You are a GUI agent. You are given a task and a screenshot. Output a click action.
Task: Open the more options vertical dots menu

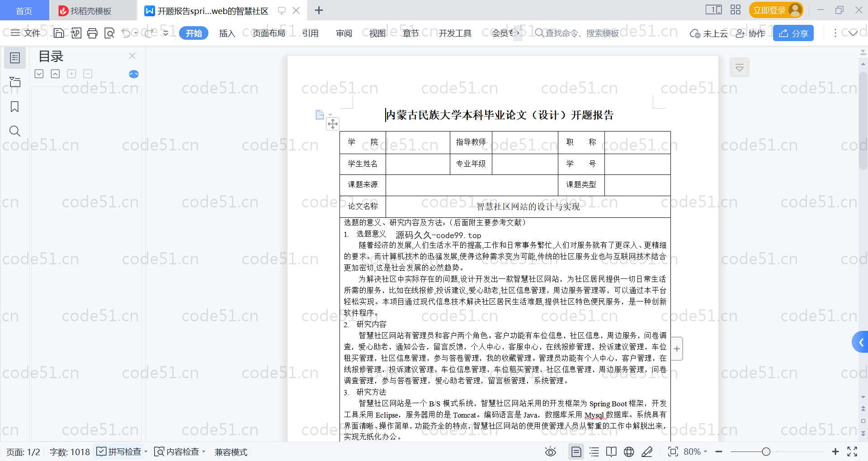tap(835, 33)
